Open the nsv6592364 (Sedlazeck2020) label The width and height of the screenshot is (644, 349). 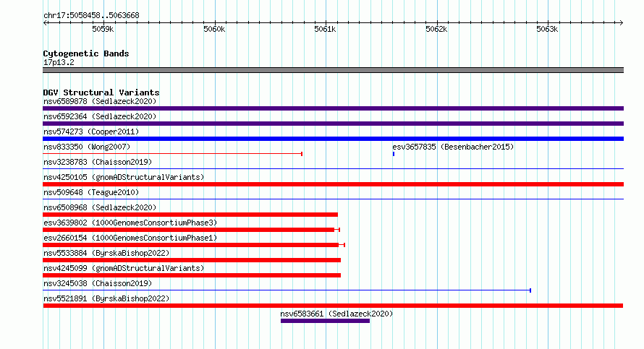point(100,116)
